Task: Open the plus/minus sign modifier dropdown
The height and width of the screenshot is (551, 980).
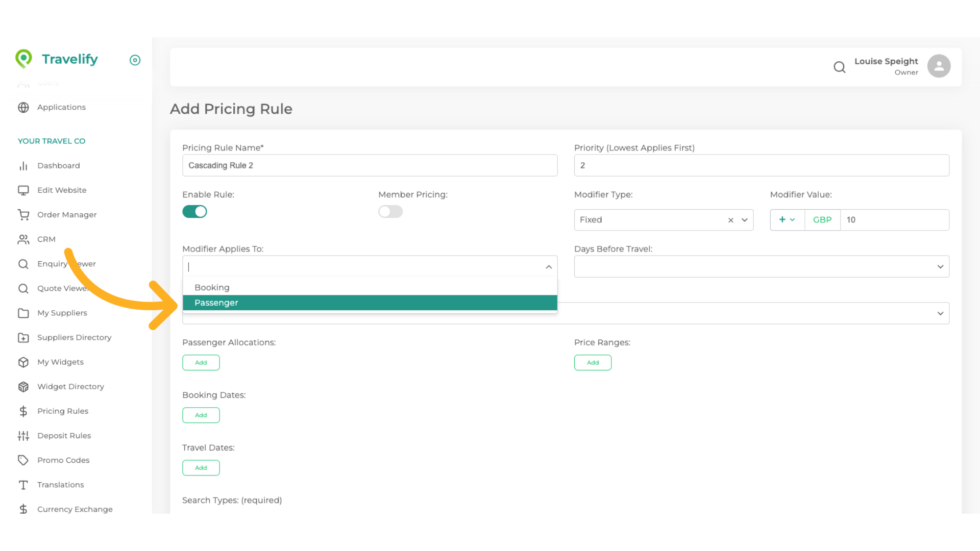Action: (x=787, y=220)
